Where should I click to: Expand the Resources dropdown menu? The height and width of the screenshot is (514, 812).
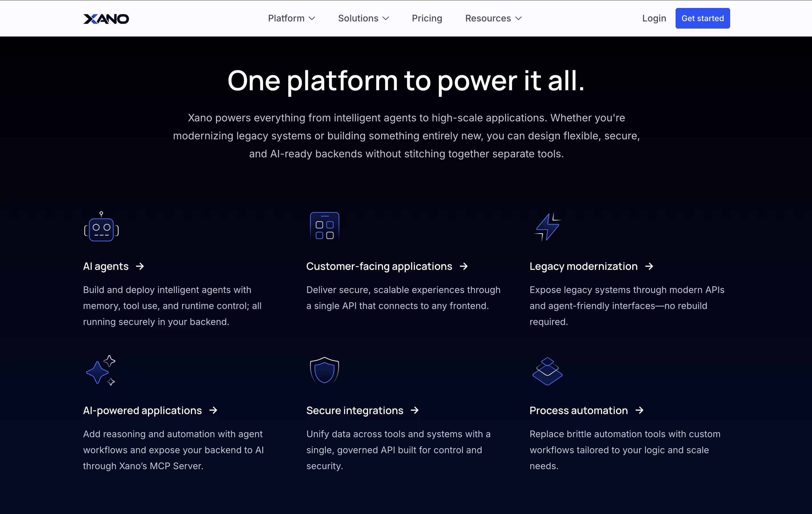tap(493, 18)
